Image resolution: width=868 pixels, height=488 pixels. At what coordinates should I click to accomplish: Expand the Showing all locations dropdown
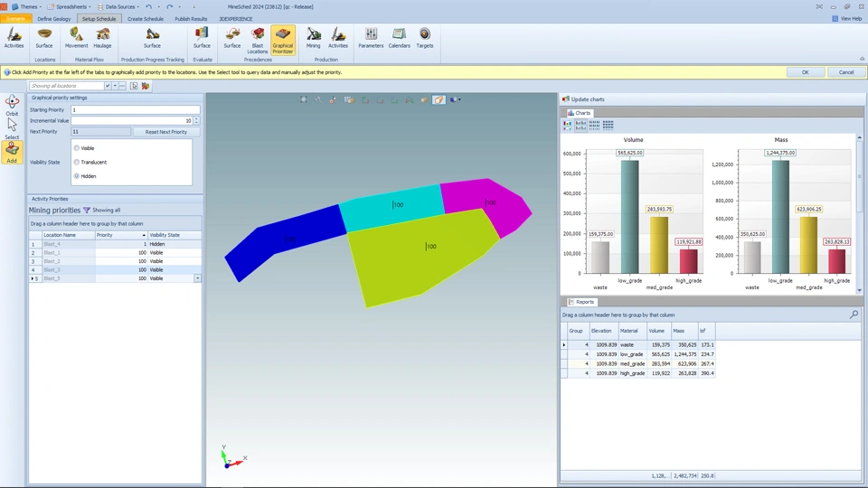click(x=108, y=86)
